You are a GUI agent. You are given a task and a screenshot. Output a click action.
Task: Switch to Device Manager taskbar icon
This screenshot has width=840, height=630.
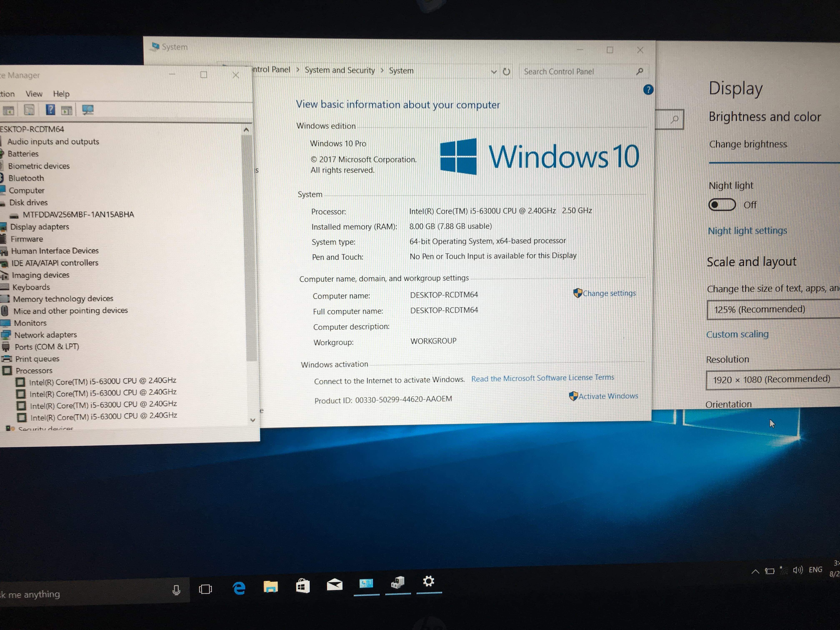click(x=397, y=582)
